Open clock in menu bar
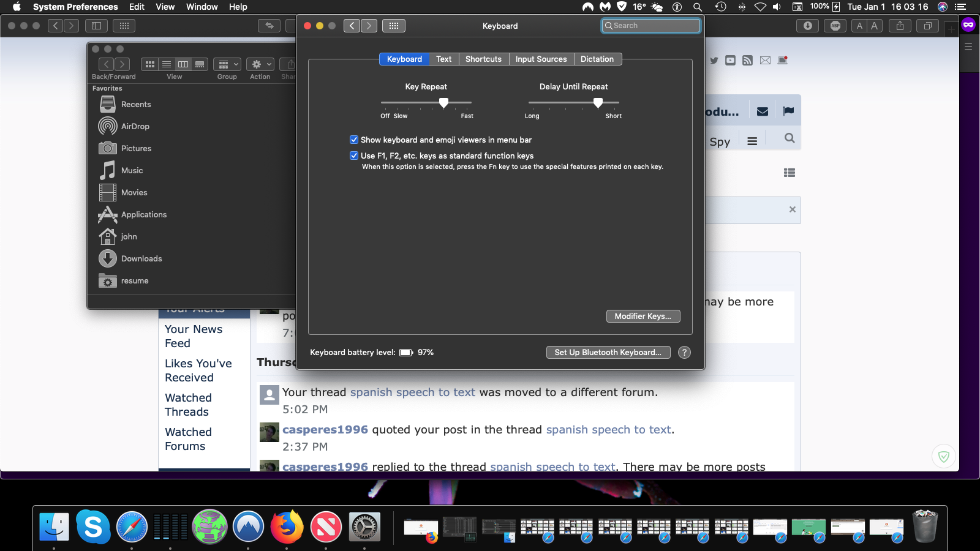 pyautogui.click(x=888, y=7)
